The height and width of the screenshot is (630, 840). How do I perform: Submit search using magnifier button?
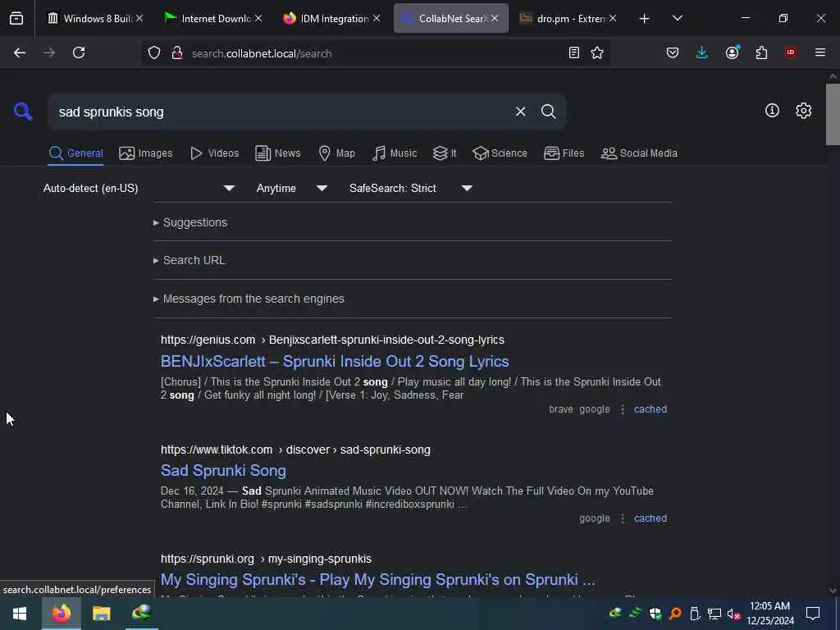tap(548, 112)
